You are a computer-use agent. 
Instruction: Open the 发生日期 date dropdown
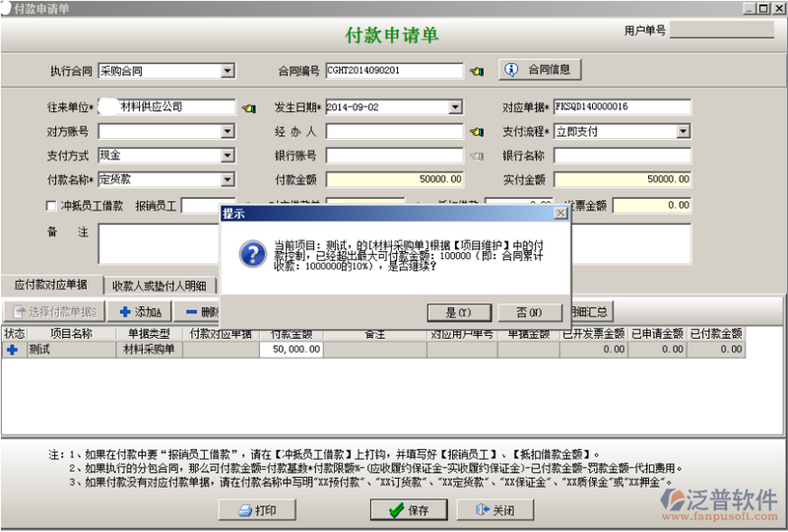point(455,107)
